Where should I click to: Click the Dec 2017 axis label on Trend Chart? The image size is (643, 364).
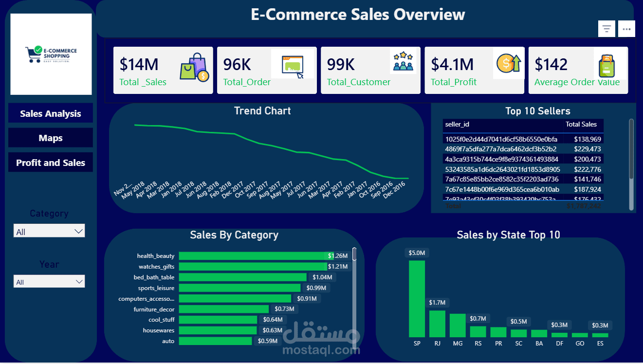click(234, 189)
